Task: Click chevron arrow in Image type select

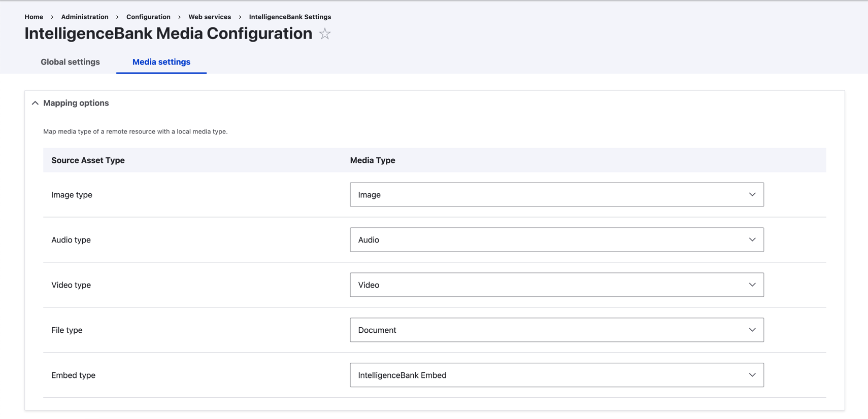Action: [x=752, y=195]
